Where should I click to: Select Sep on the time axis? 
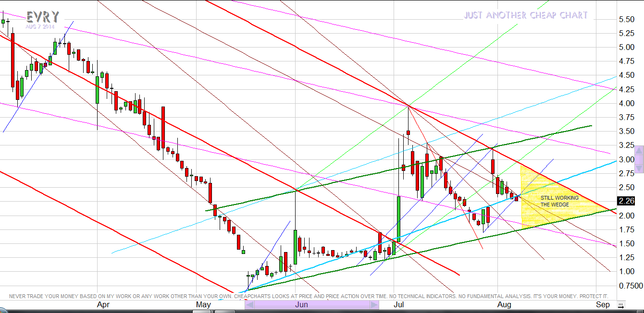(x=603, y=305)
